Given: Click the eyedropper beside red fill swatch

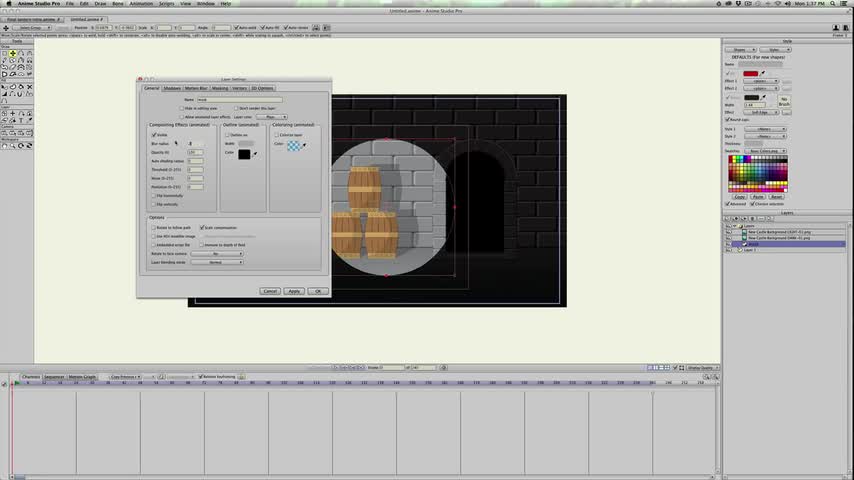Looking at the screenshot, I should tap(765, 73).
